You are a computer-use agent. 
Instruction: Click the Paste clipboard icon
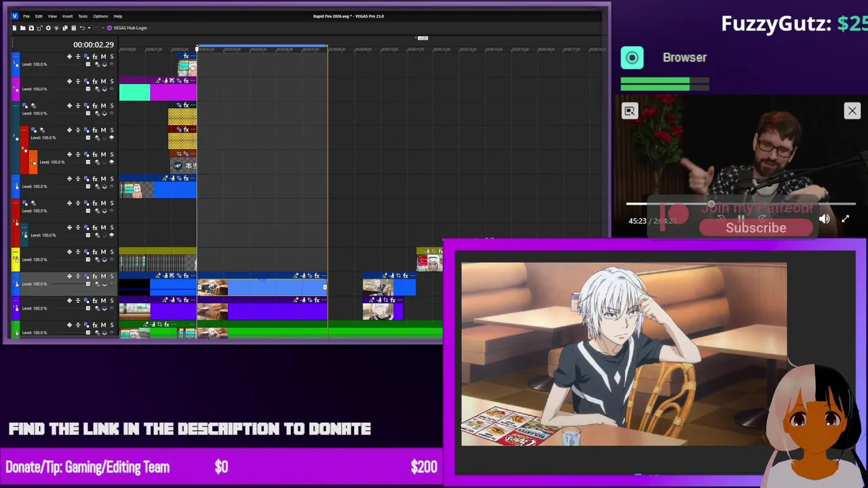coord(73,28)
